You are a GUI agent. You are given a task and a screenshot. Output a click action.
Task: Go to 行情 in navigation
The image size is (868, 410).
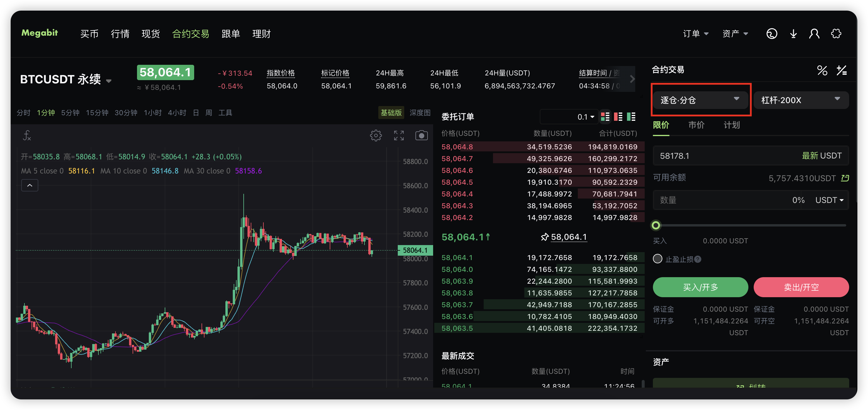point(120,34)
